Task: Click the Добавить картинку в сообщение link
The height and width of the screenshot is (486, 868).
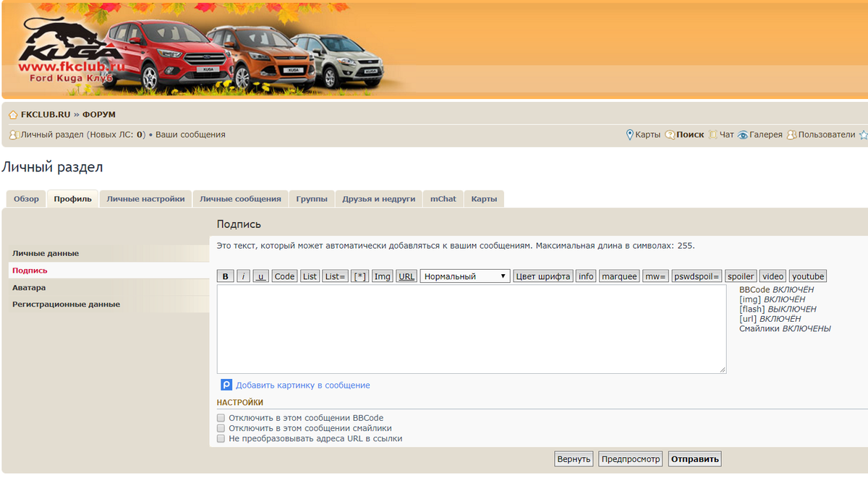Action: coord(302,385)
